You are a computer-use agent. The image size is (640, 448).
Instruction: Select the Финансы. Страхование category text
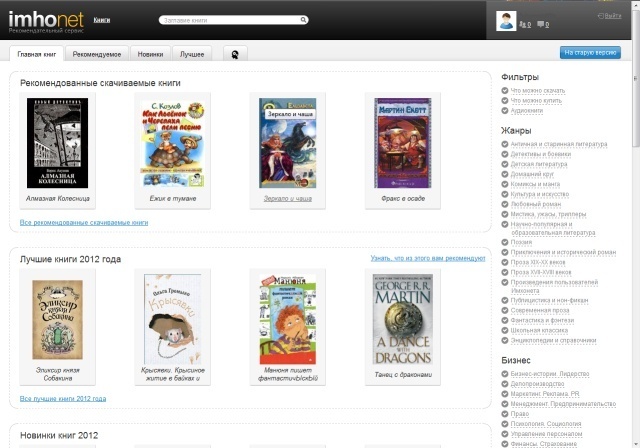[x=544, y=444]
